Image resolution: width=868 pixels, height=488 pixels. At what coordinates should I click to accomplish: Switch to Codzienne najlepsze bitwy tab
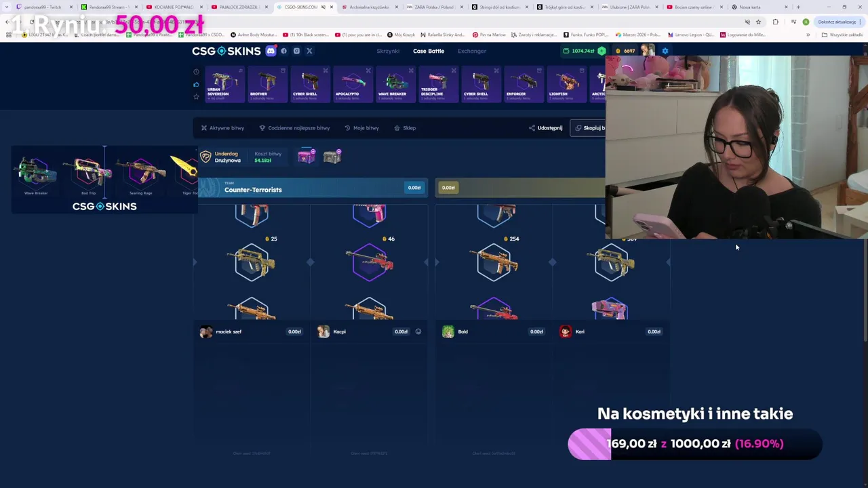point(294,127)
